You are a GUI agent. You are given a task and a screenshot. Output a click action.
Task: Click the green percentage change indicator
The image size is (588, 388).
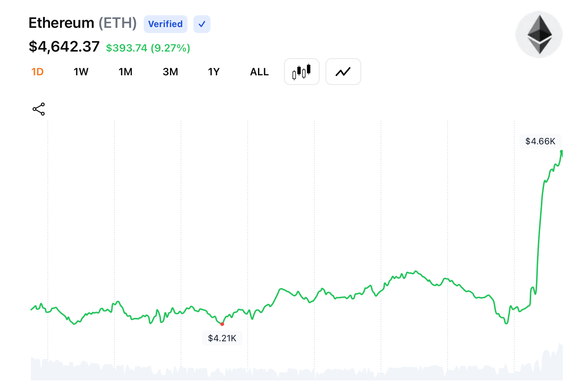click(x=147, y=48)
